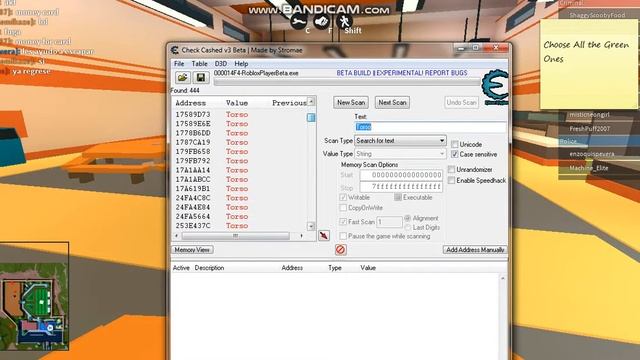Viewport: 640px width, 360px height.
Task: Click the window title bar app icon
Action: (175, 50)
